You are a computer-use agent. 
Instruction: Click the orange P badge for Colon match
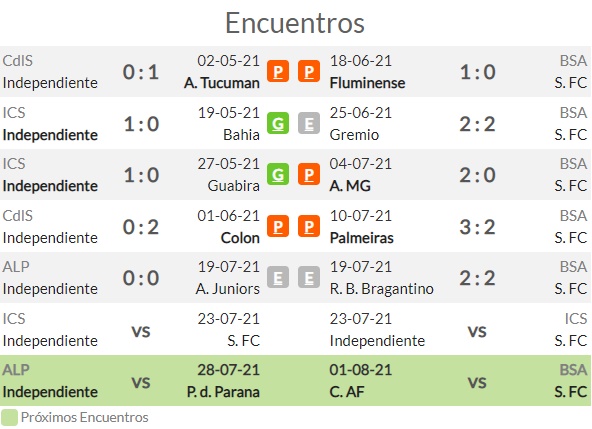(x=278, y=226)
